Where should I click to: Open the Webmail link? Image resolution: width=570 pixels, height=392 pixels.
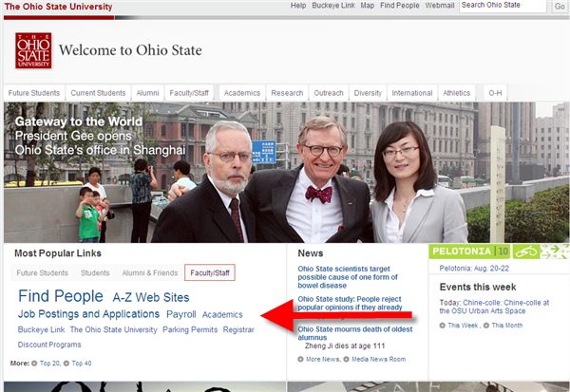pos(440,6)
